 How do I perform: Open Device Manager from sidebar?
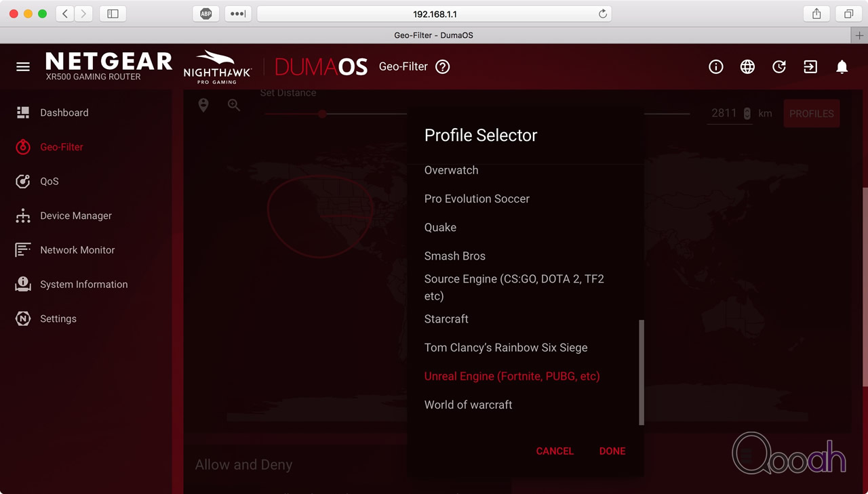76,215
